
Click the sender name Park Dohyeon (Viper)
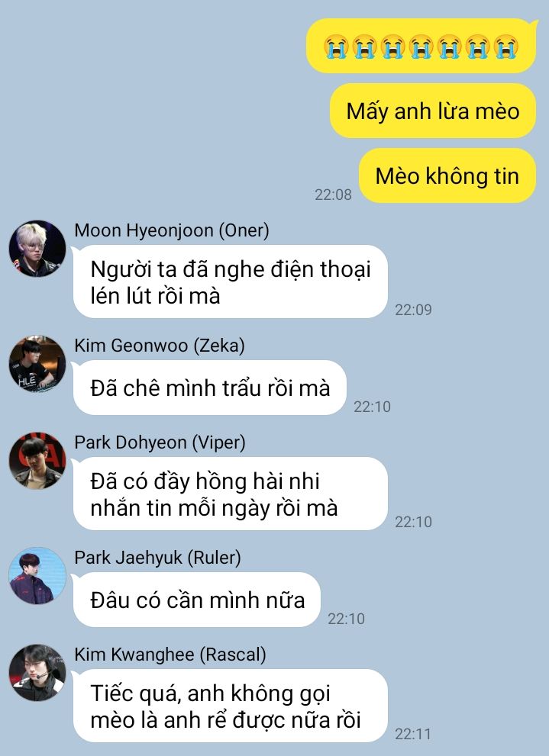coord(160,442)
